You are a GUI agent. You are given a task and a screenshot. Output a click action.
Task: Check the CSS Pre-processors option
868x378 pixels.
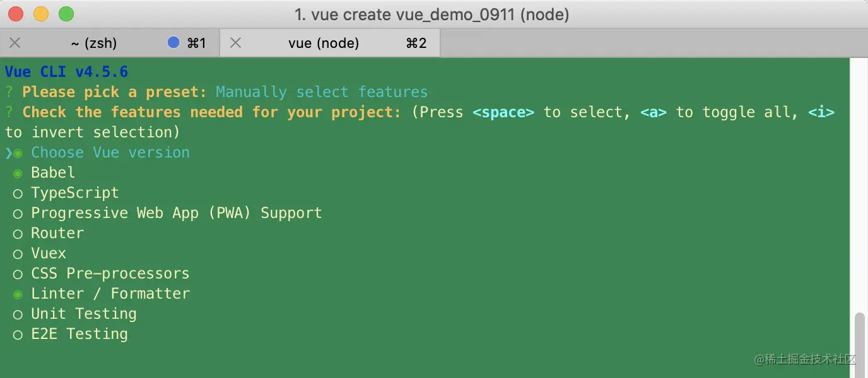18,274
